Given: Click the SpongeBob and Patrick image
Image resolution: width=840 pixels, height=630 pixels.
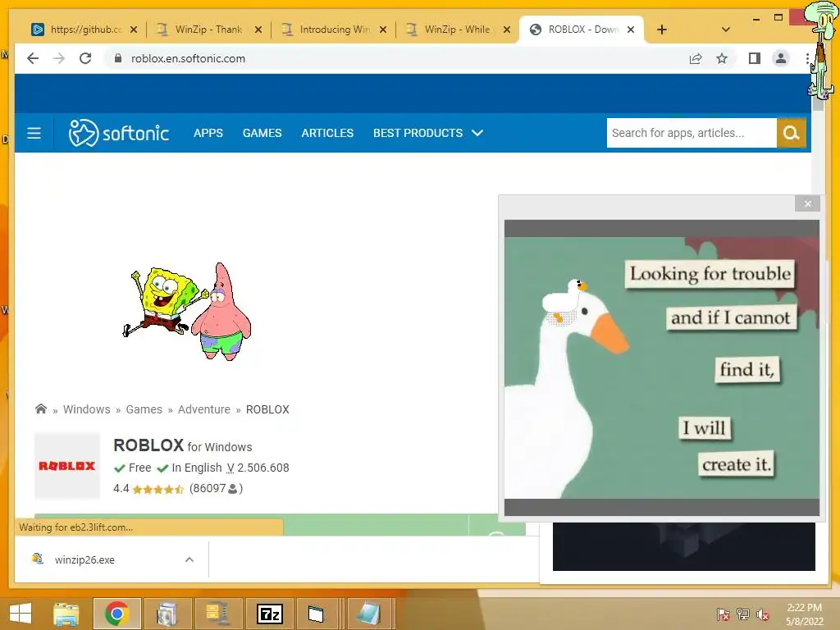Looking at the screenshot, I should pos(187,311).
